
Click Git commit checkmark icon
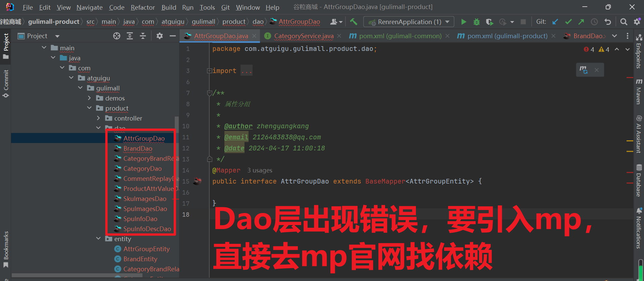(x=568, y=22)
